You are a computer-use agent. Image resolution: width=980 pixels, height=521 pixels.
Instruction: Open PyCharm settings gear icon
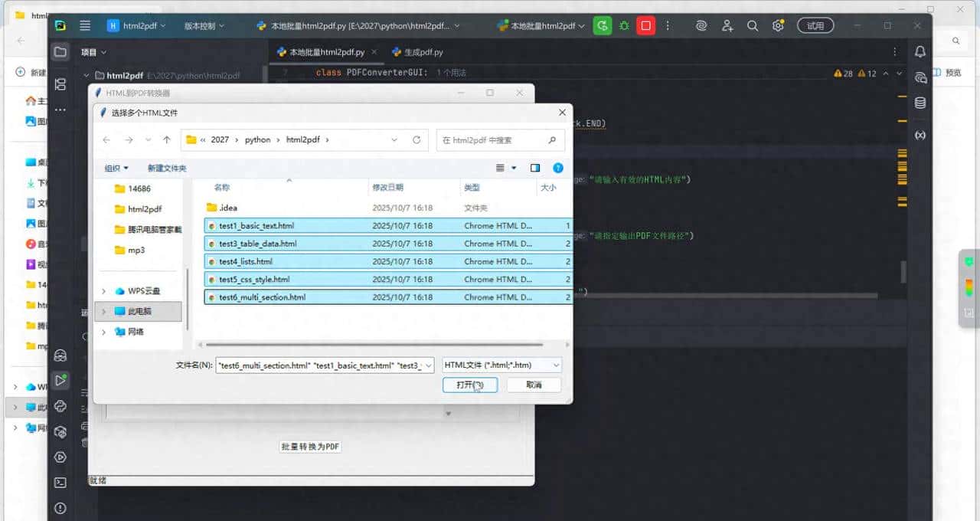coord(778,25)
